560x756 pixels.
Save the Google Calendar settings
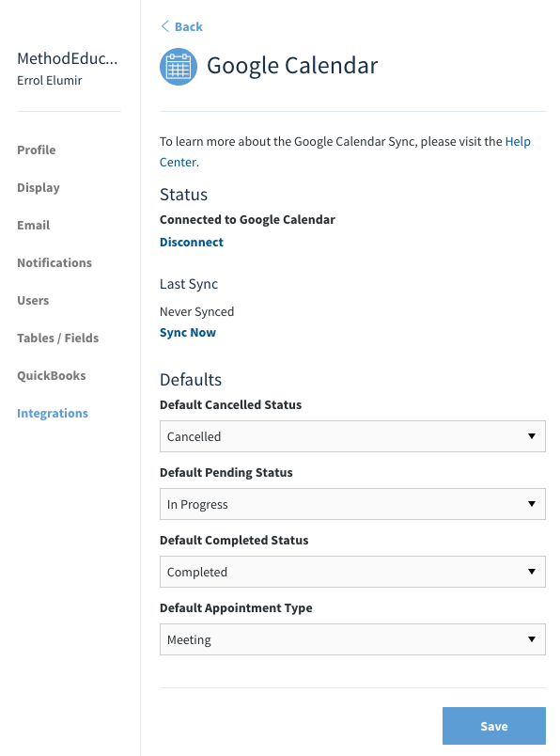(x=494, y=726)
